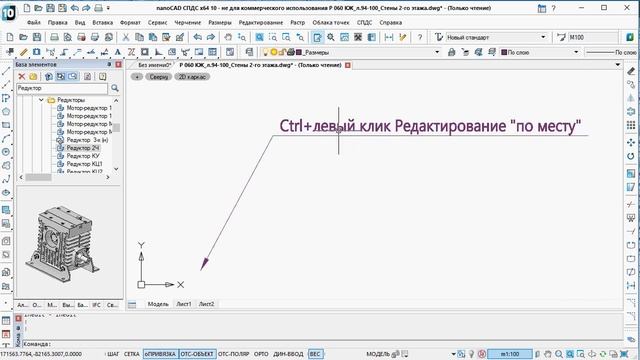Toggle ОТС-ПОЛЯР polar tracking in status bar
The image size is (640, 360).
[x=233, y=354]
